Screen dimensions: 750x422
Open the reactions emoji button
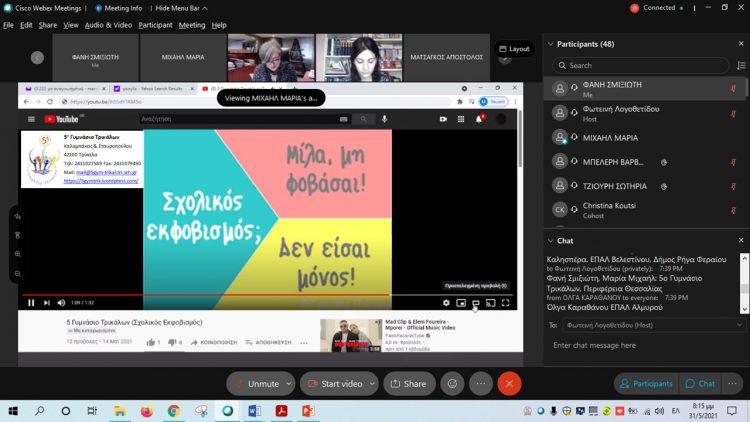(452, 384)
